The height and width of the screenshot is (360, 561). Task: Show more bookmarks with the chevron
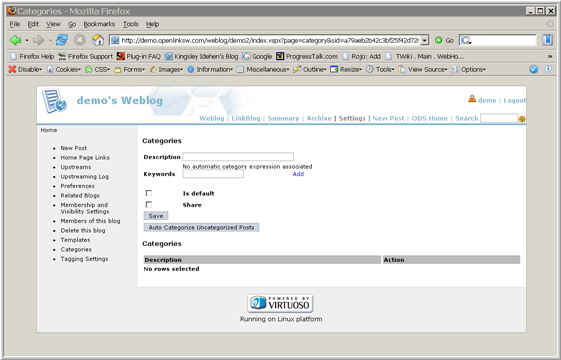point(550,57)
